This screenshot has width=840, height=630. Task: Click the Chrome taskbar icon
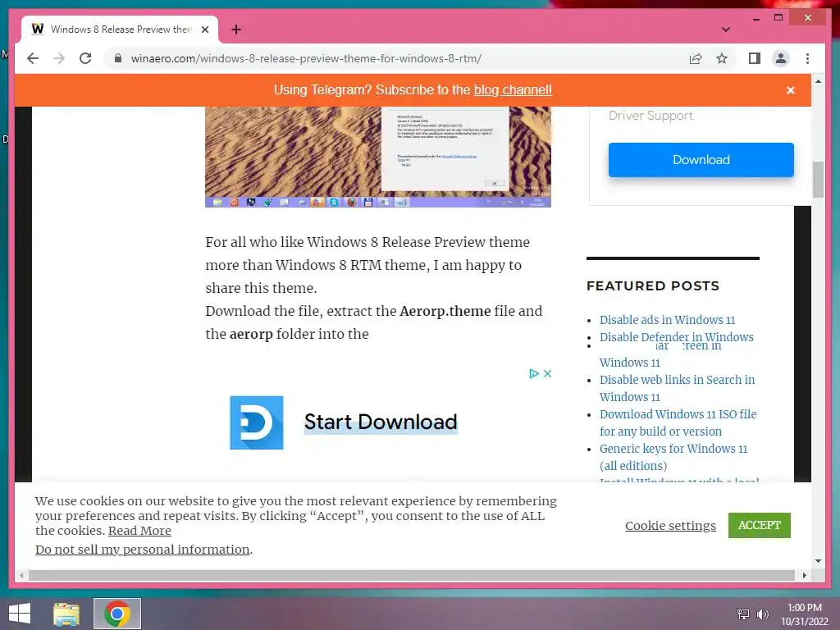(117, 614)
